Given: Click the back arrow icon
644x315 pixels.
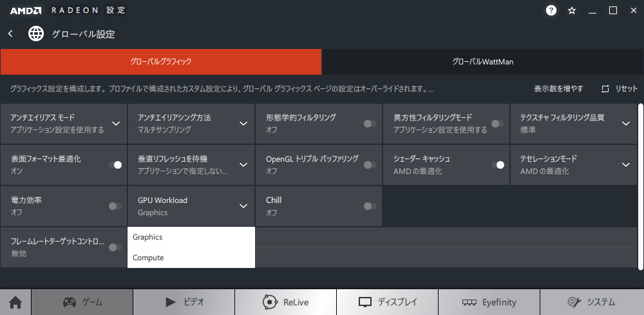Looking at the screenshot, I should coord(11,34).
